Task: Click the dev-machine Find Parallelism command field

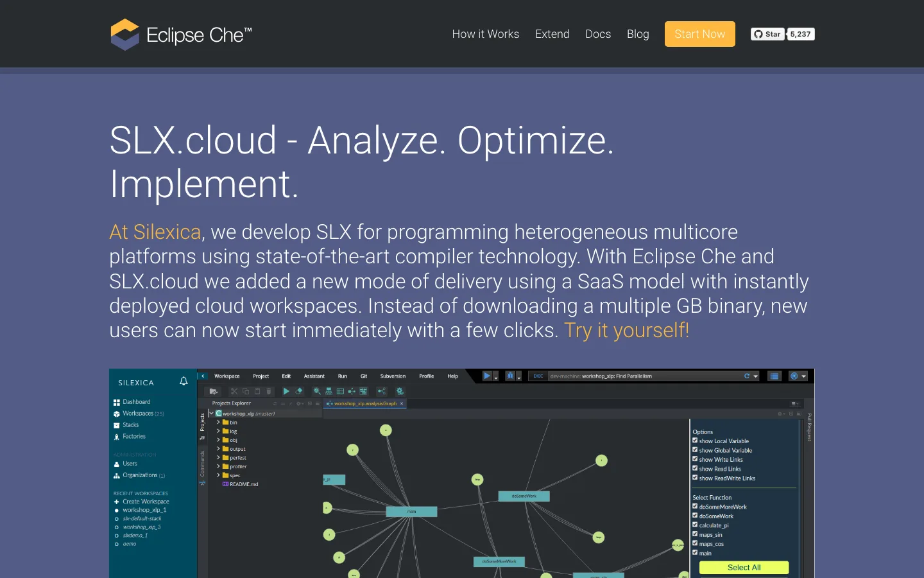Action: [645, 376]
